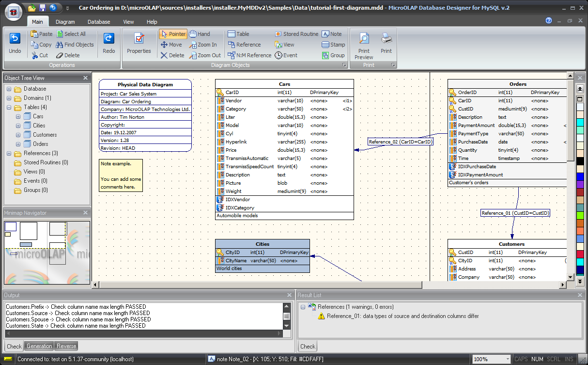Click Delete in the Diagram Objects group
The height and width of the screenshot is (365, 588).
172,55
